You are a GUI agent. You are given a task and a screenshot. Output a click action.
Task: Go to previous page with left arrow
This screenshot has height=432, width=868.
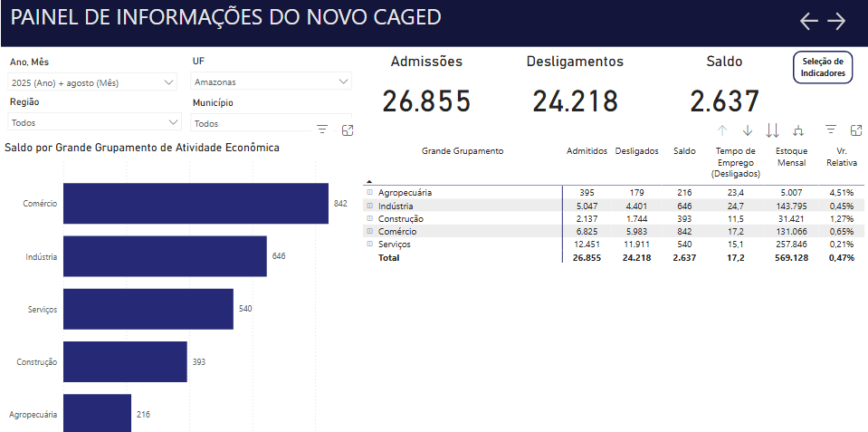pos(809,21)
